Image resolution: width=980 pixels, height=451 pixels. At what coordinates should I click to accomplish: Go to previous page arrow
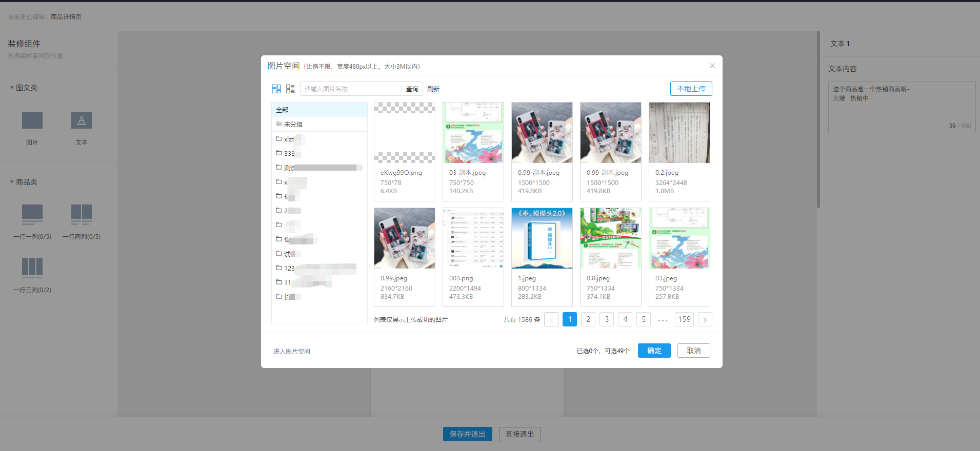click(x=551, y=319)
